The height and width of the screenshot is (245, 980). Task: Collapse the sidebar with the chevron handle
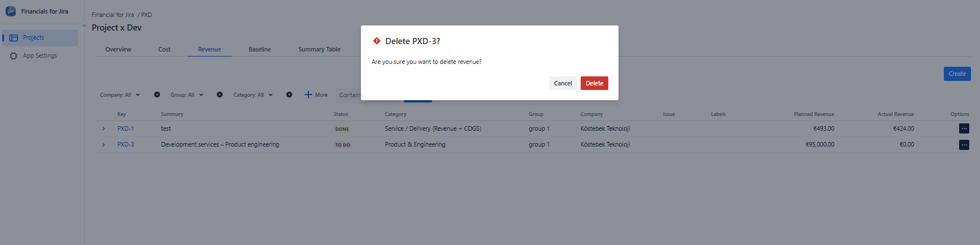pyautogui.click(x=84, y=25)
